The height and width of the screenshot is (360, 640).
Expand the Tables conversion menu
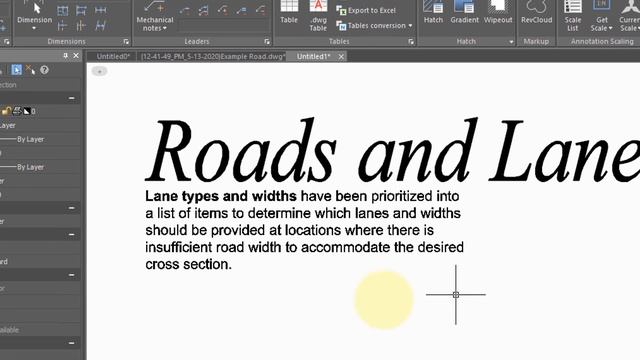click(x=374, y=25)
